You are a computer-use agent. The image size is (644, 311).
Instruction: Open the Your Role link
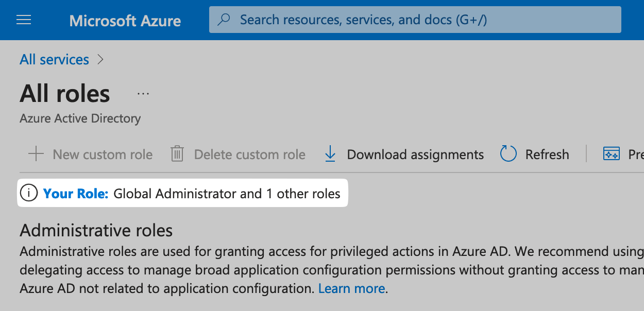click(75, 194)
